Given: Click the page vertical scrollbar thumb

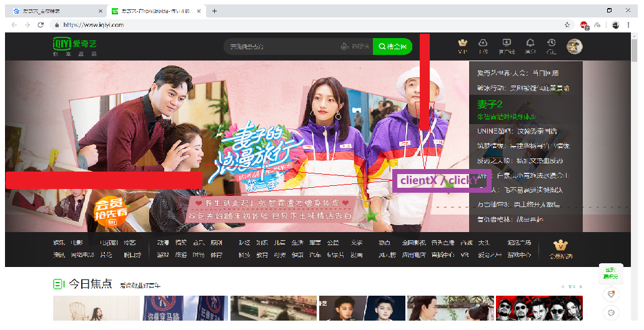Looking at the screenshot, I should 635,49.
